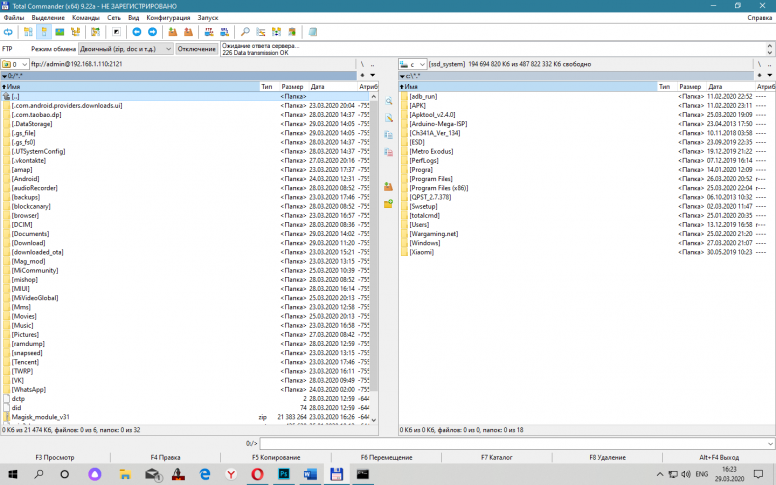Click F6 Перемещение button
Screen dimensions: 776x485
tap(387, 457)
